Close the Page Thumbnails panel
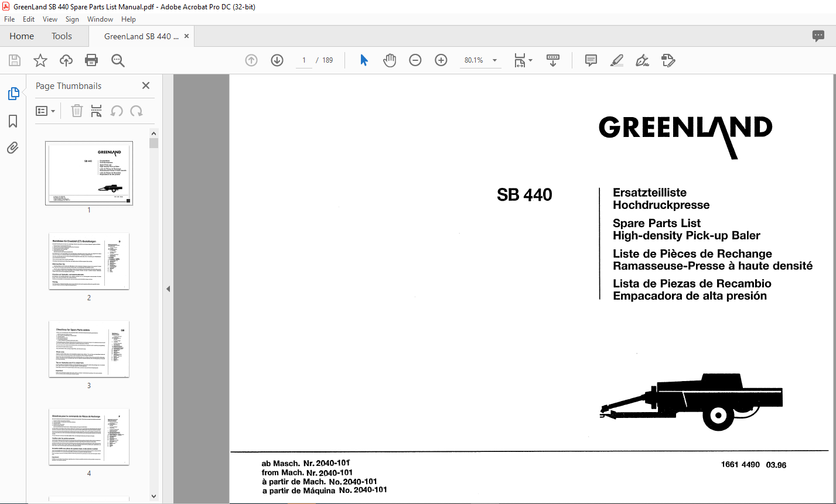The width and height of the screenshot is (836, 504). [146, 85]
